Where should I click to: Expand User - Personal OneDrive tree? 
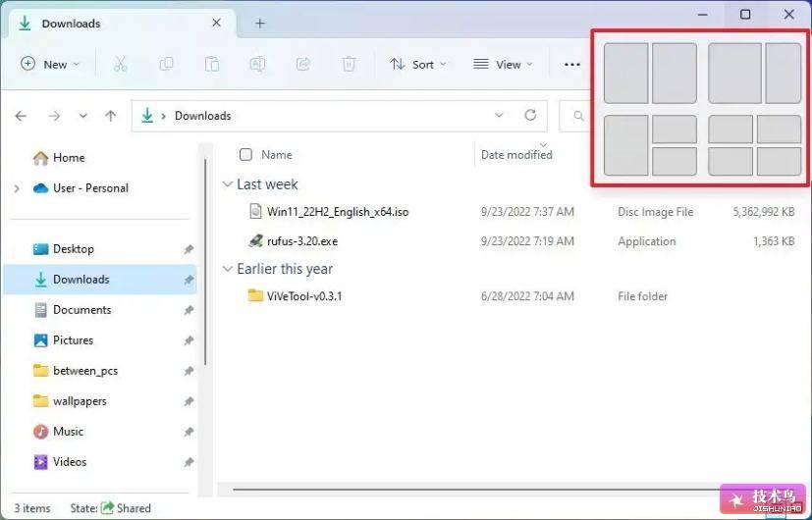click(17, 188)
